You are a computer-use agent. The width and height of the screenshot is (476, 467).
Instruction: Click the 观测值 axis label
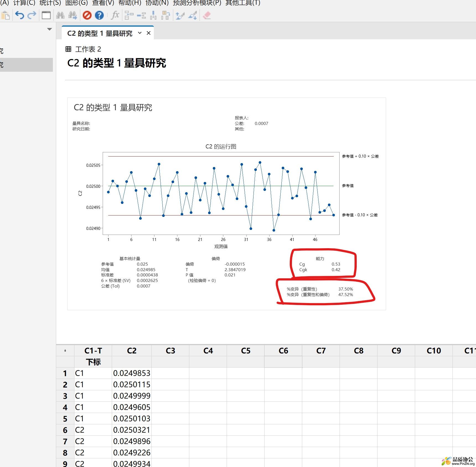pos(221,247)
